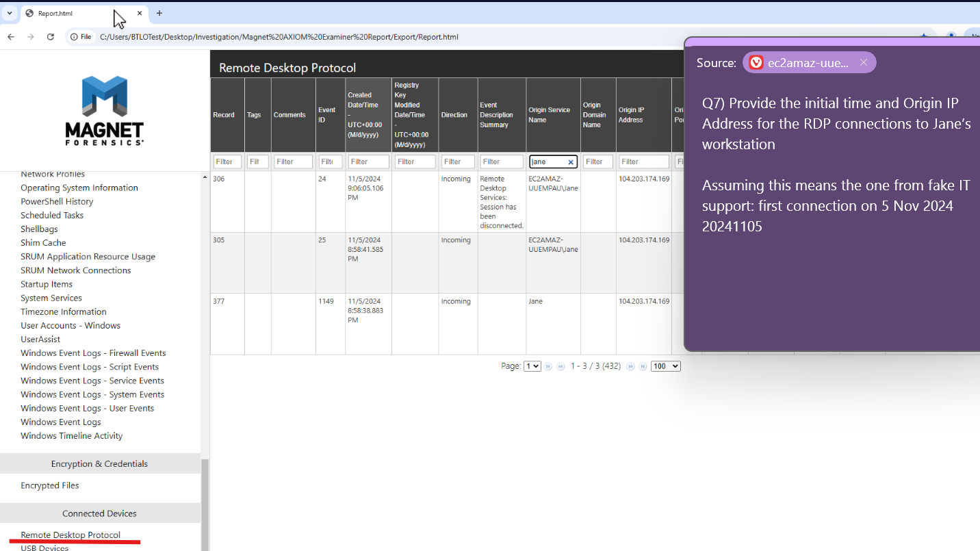Viewport: 980px width, 551px height.
Task: Click the Magnet Forensics logo
Action: point(104,110)
